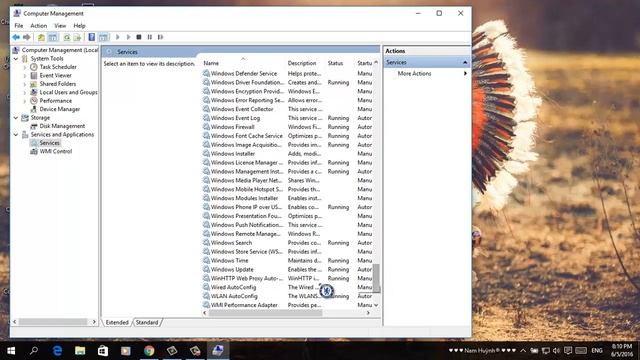Expand the Task Scheduler node
The image size is (640, 360).
click(x=25, y=67)
